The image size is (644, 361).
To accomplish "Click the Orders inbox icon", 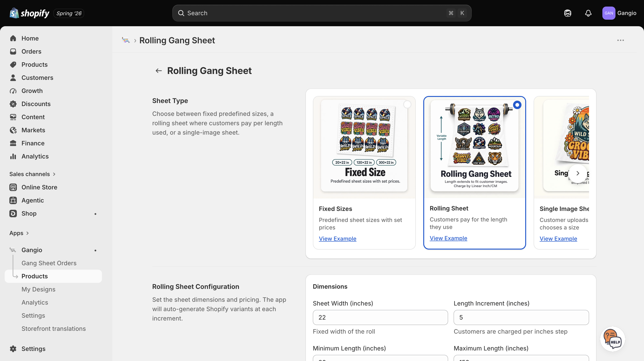I will 13,51.
